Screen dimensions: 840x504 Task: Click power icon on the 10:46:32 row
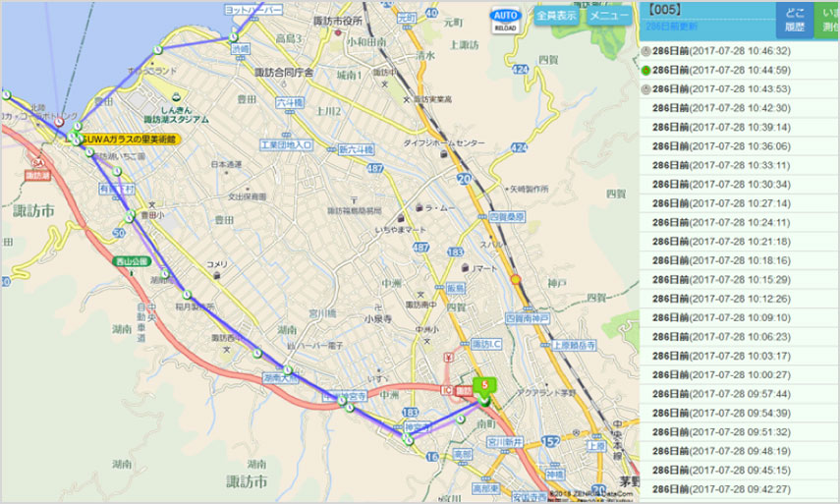[x=646, y=51]
